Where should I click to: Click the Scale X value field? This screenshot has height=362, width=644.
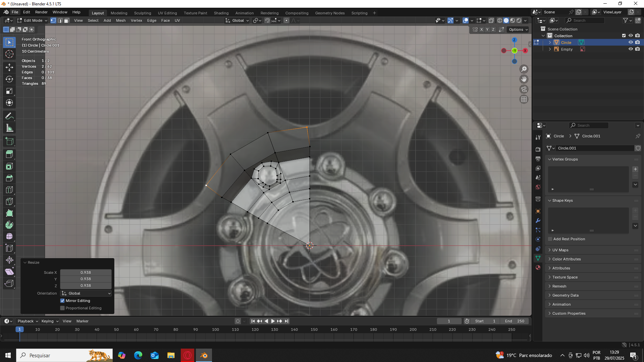86,273
